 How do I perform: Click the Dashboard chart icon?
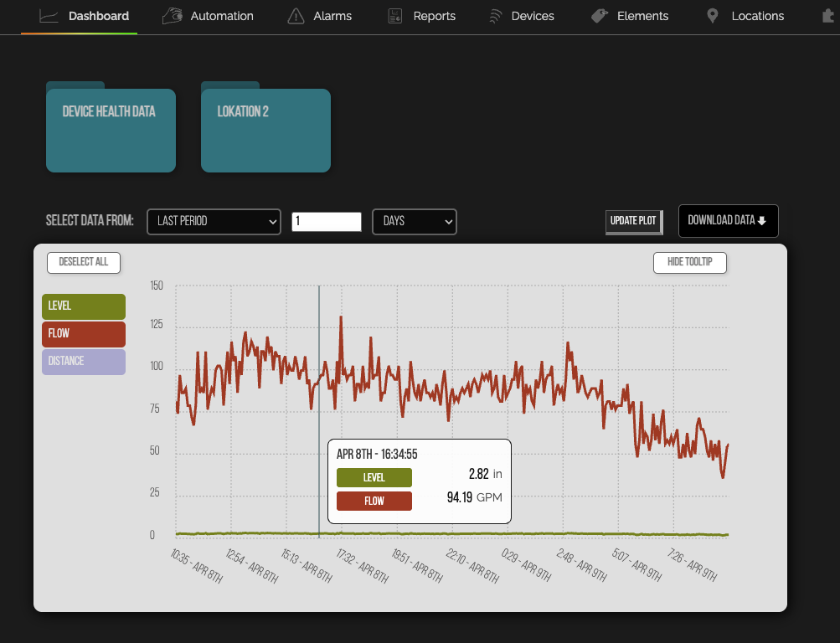pyautogui.click(x=49, y=16)
